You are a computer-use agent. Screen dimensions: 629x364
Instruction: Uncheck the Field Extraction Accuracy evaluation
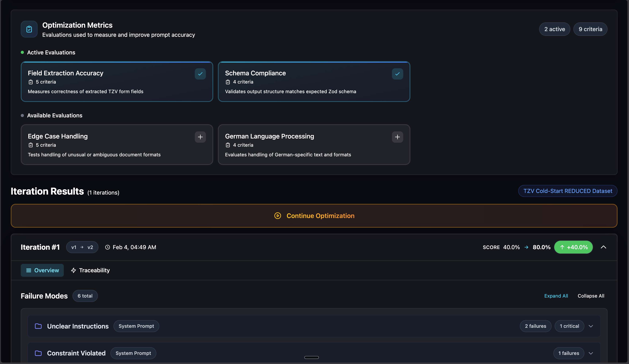point(200,74)
